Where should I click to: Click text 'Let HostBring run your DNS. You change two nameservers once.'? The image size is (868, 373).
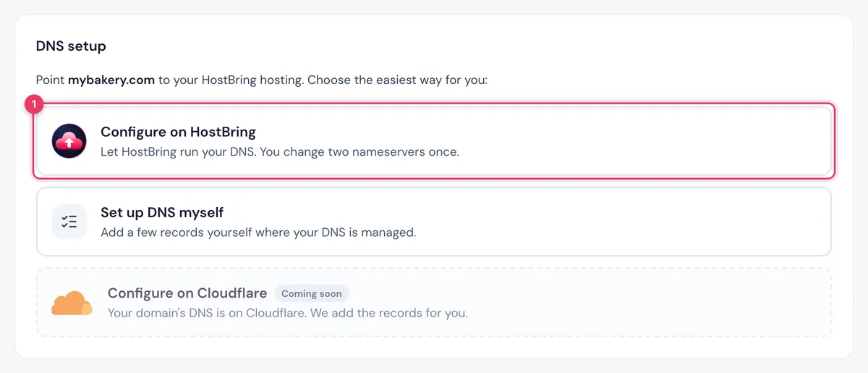click(280, 153)
